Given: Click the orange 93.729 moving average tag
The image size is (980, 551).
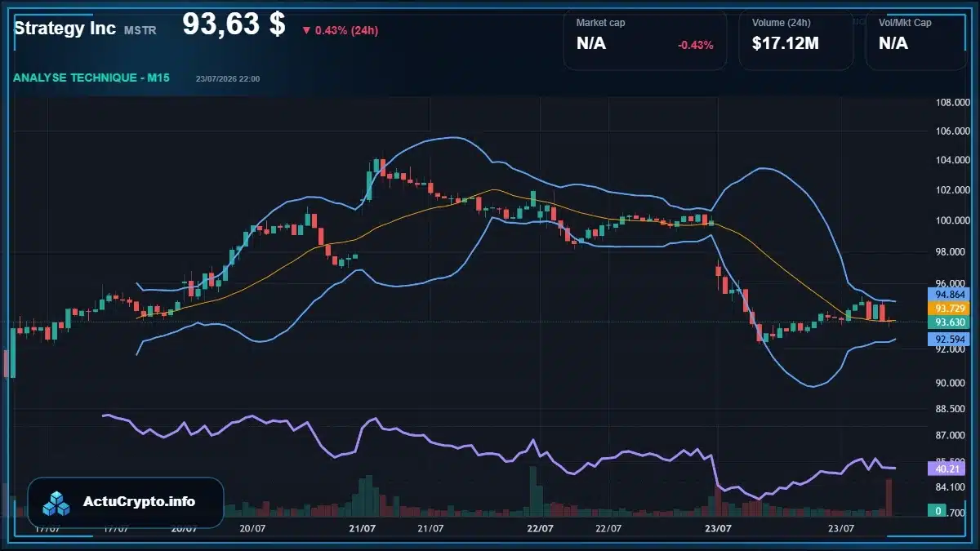Looking at the screenshot, I should click(951, 309).
